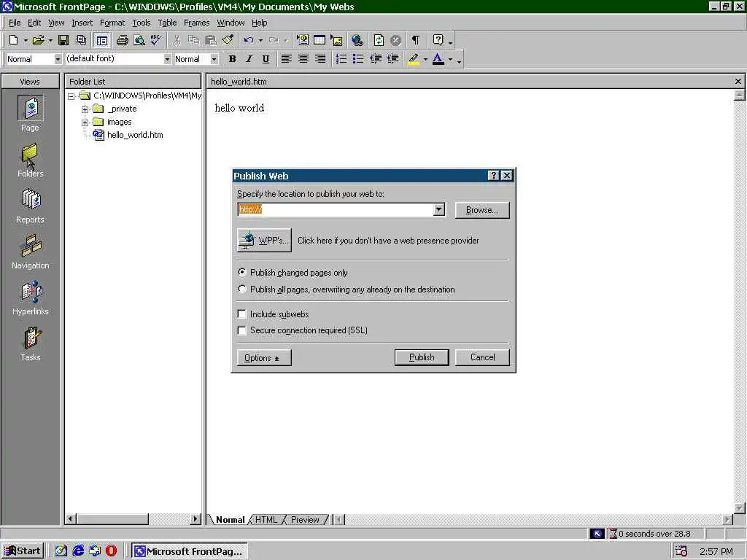Screen dimensions: 747x560
Task: Toggle Show All paragraph marks icon
Action: coord(416,41)
